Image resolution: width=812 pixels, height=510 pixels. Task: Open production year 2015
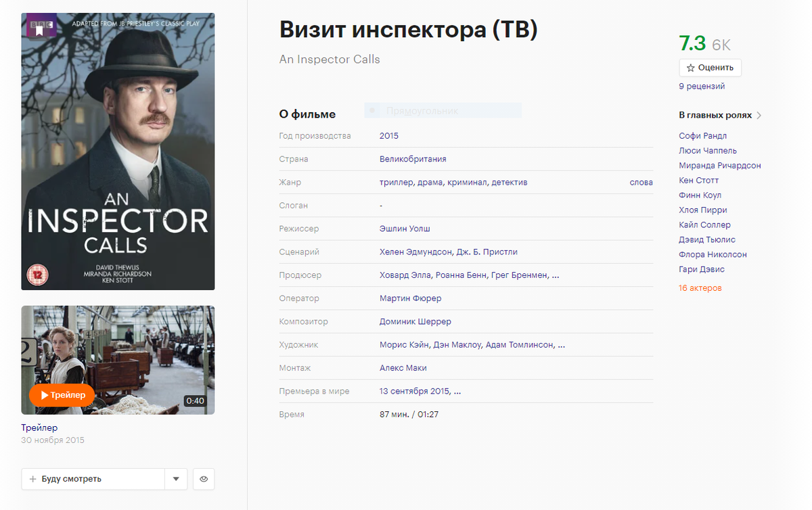click(389, 136)
